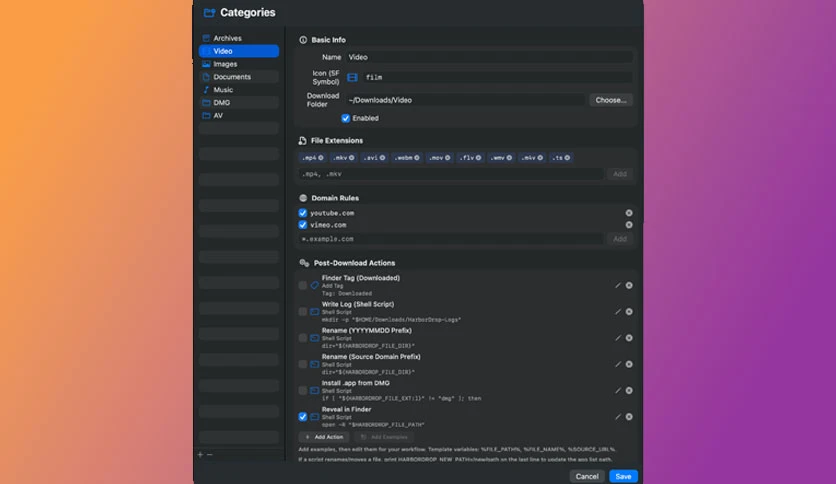This screenshot has height=484, width=836.
Task: Enable the Write Log (Shell Script) action
Action: (x=303, y=312)
